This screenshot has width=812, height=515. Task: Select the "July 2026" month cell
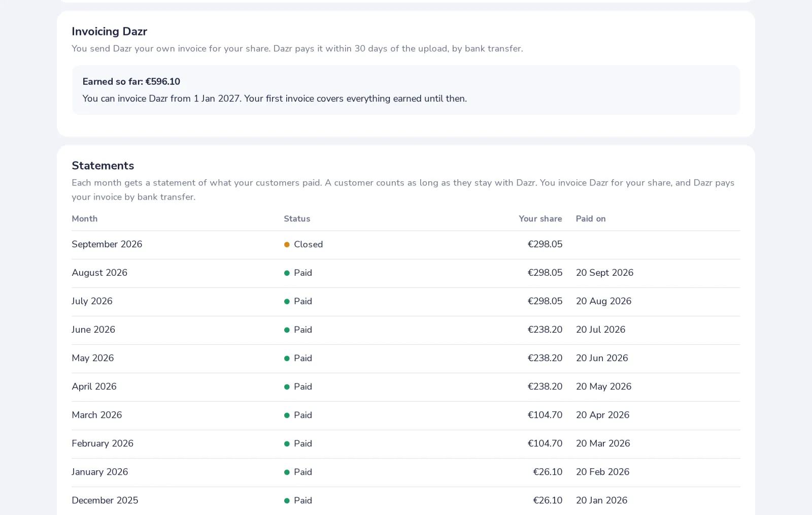point(92,301)
